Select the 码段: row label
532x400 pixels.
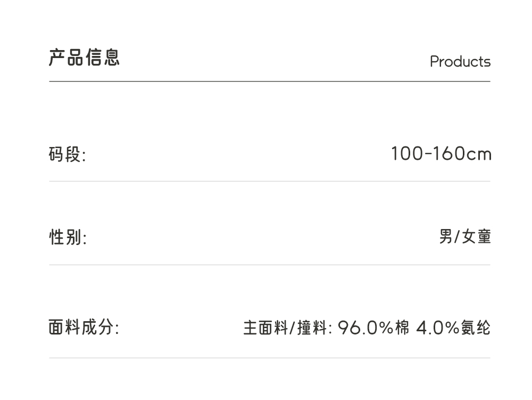(67, 155)
